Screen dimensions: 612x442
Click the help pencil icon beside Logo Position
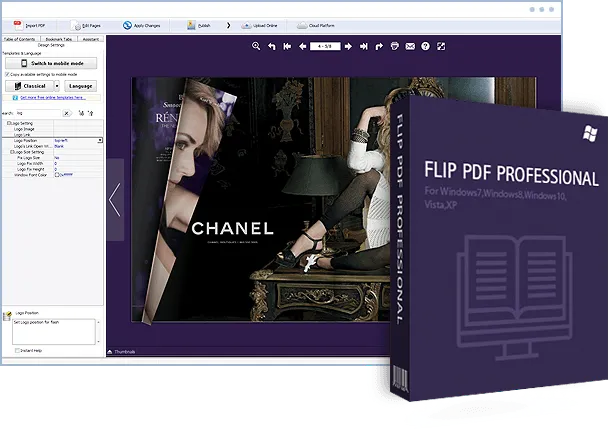[7, 316]
